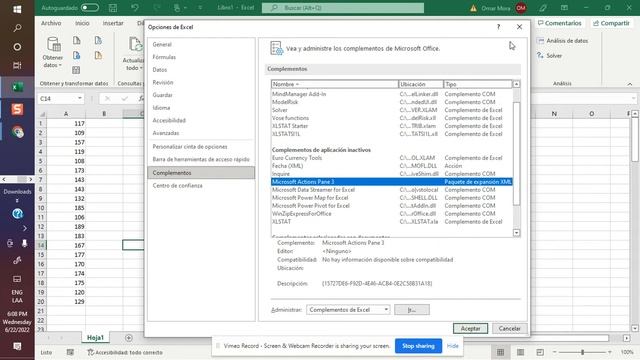Select Datos options category
The width and height of the screenshot is (640, 360).
[160, 70]
